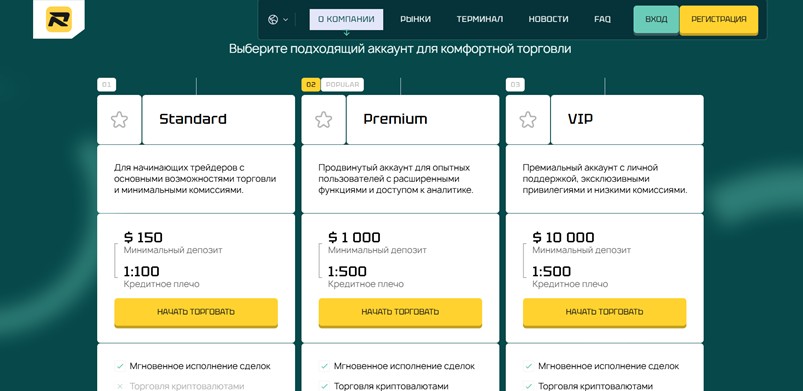The image size is (803, 391).
Task: Click the star icon beside Premium
Action: coord(324,119)
